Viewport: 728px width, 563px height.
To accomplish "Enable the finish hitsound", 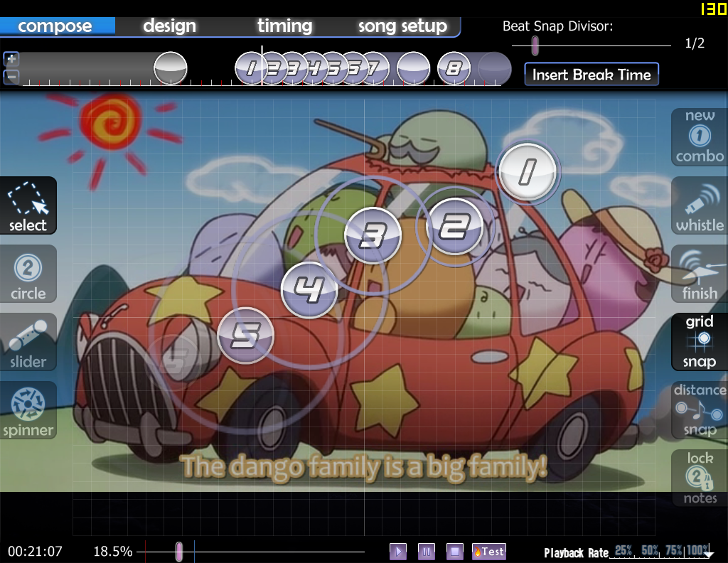I will (700, 274).
